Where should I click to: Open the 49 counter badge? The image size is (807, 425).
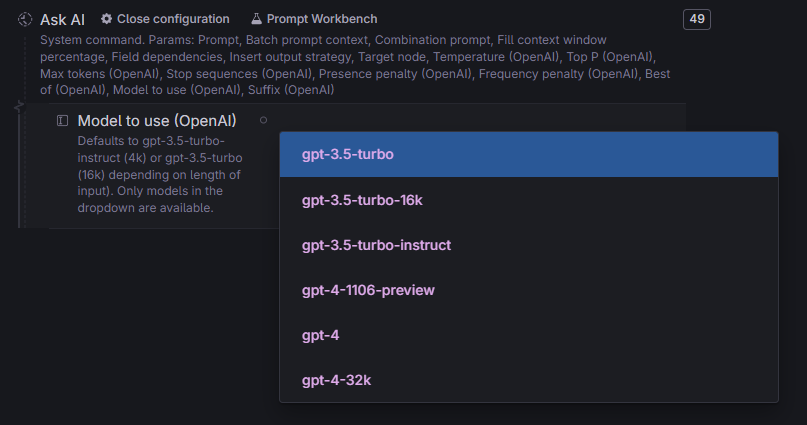pos(697,20)
